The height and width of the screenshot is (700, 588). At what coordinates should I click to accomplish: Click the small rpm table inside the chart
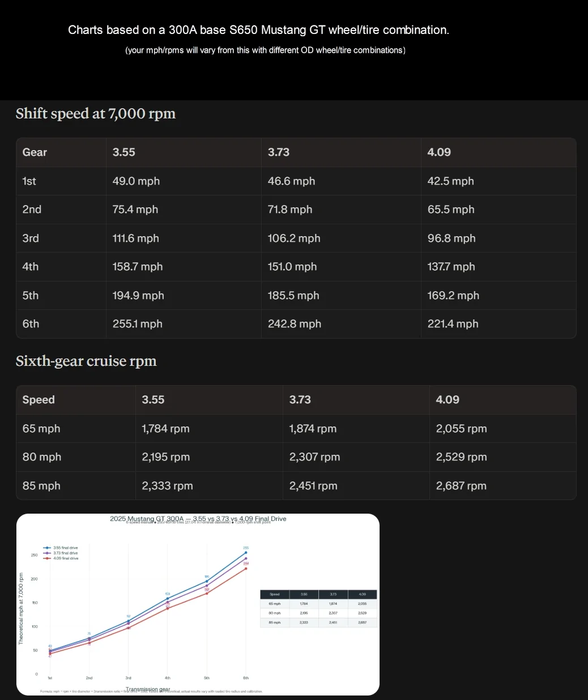point(318,608)
